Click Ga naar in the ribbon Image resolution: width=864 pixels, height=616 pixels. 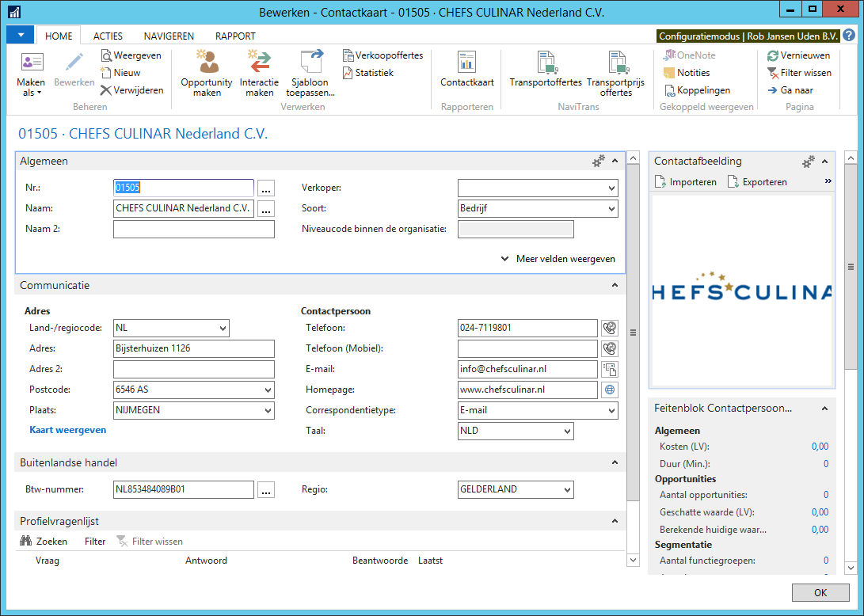coord(790,90)
